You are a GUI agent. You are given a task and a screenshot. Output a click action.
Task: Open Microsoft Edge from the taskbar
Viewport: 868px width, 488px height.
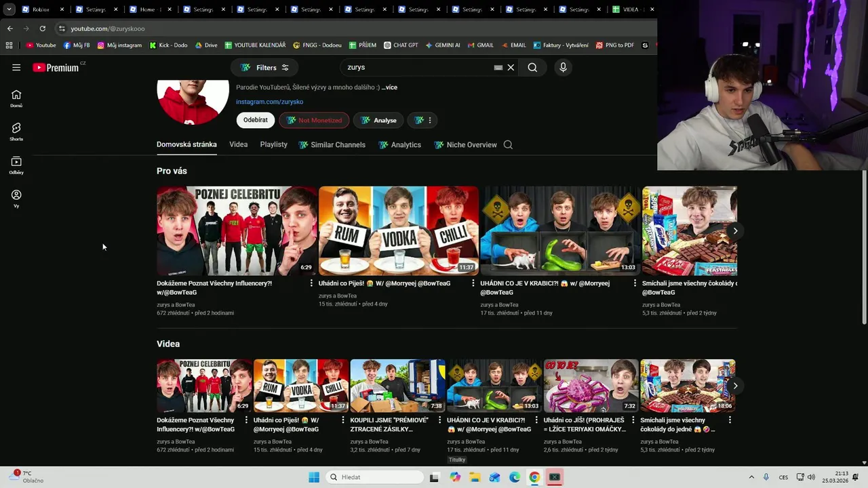[515, 477]
